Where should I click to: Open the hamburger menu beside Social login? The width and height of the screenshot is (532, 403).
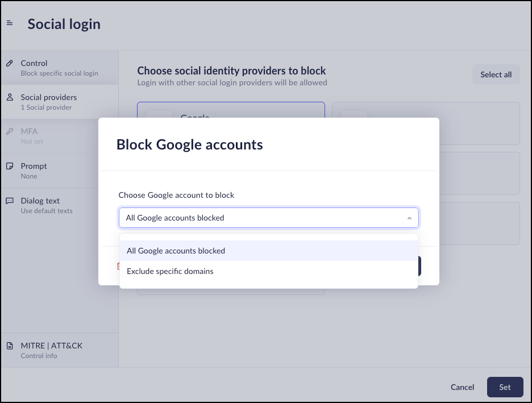(10, 23)
